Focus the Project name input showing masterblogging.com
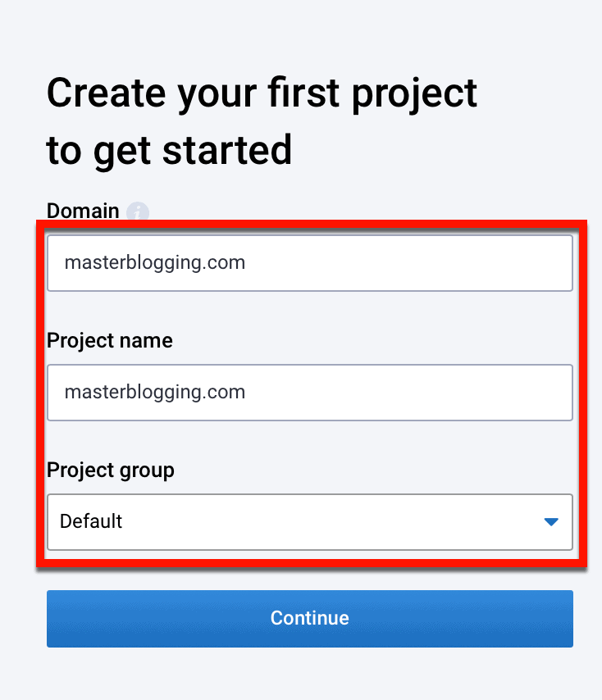The width and height of the screenshot is (602, 700). (309, 393)
